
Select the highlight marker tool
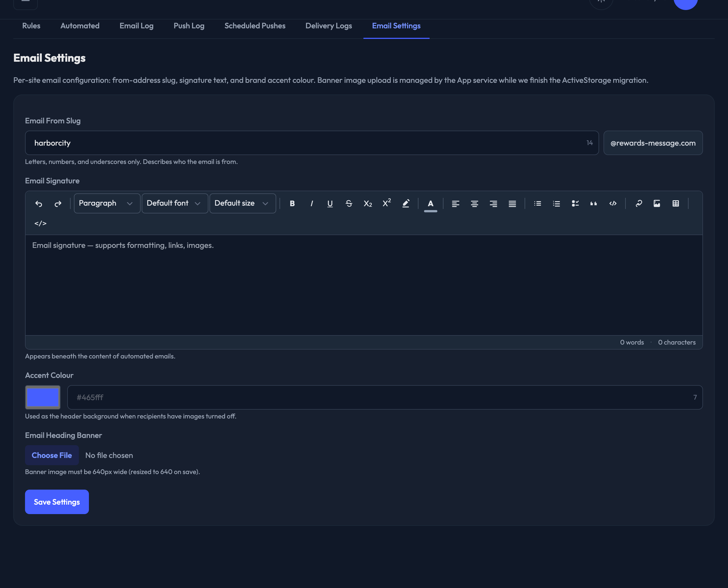pyautogui.click(x=406, y=204)
